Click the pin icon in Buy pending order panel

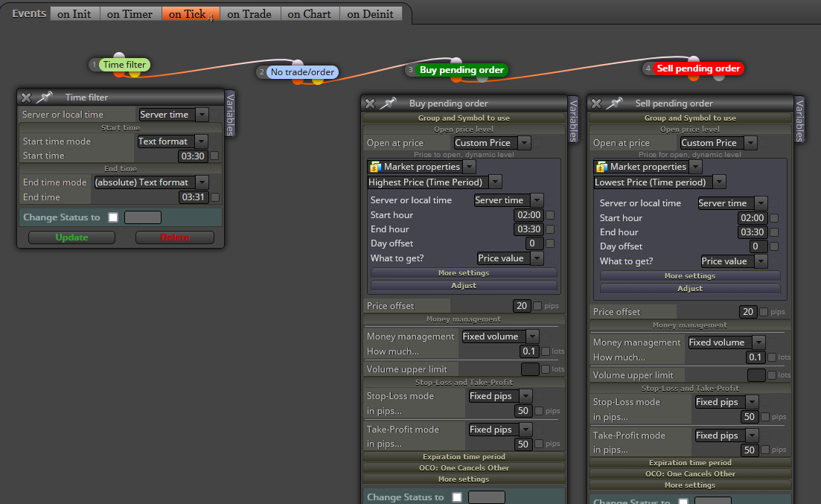pos(388,103)
